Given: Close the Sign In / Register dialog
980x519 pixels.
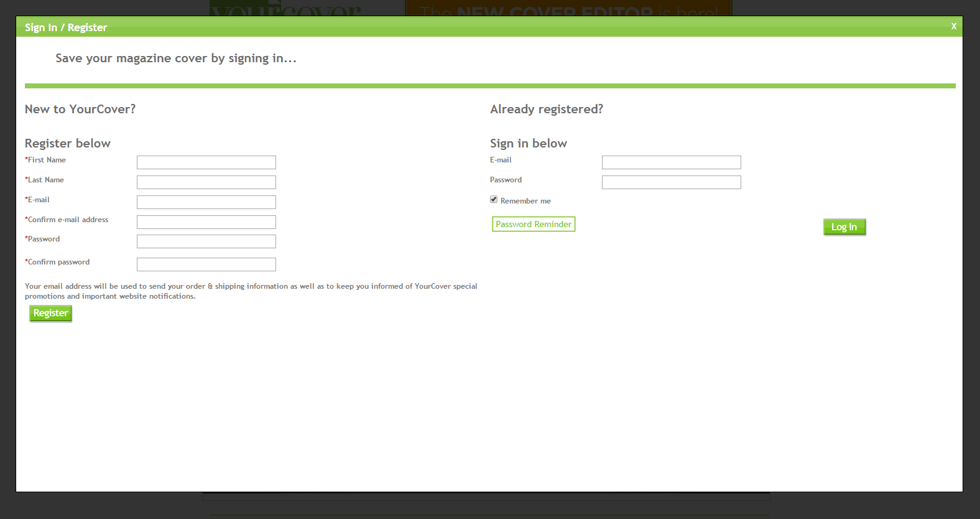Looking at the screenshot, I should pyautogui.click(x=953, y=26).
